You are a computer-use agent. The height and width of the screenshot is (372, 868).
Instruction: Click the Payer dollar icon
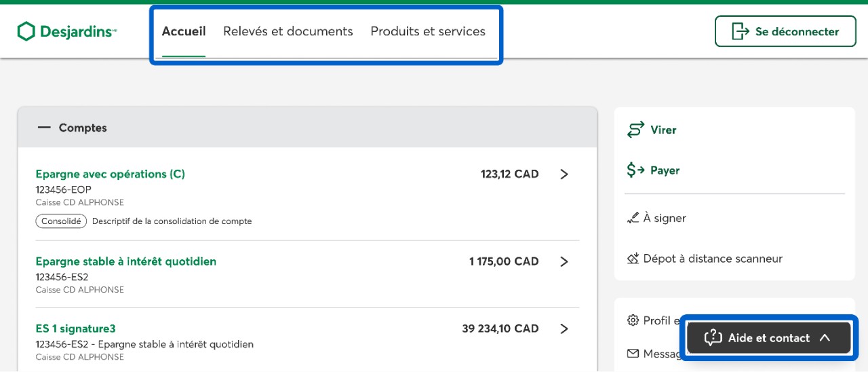click(635, 170)
